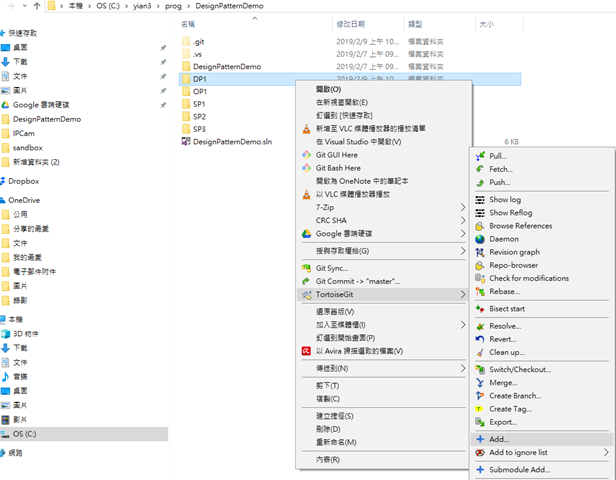616x480 pixels.
Task: Click 修改日期 column header
Action: coord(350,24)
